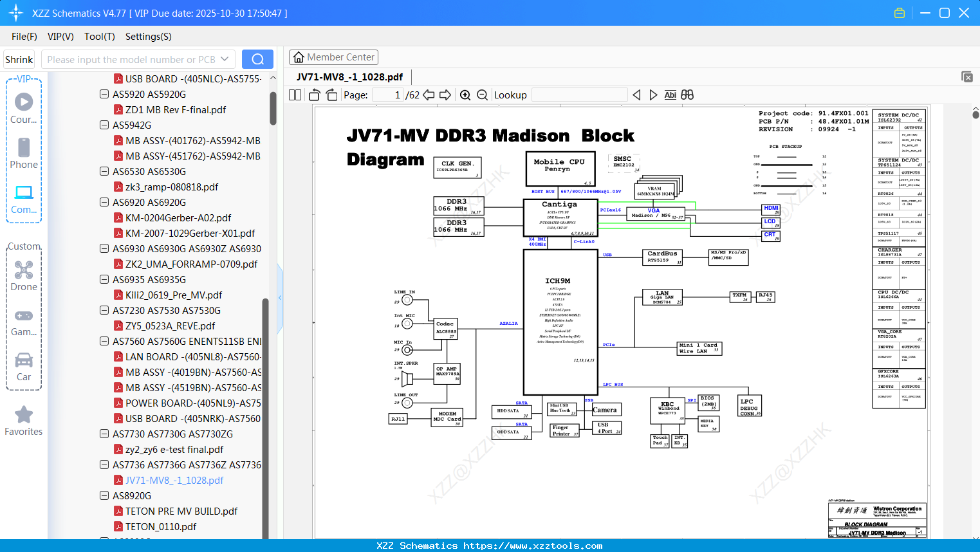The height and width of the screenshot is (552, 980).
Task: Open the File(F) menu
Action: click(24, 37)
